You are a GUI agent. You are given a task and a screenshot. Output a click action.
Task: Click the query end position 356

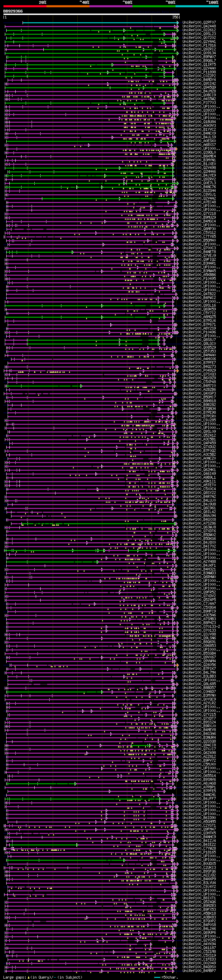click(x=175, y=17)
